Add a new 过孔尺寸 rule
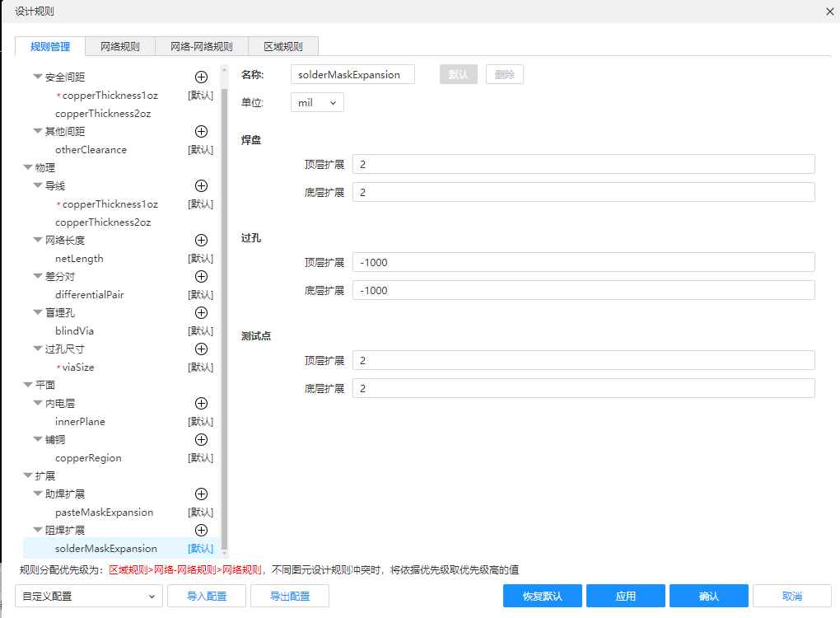 [201, 349]
